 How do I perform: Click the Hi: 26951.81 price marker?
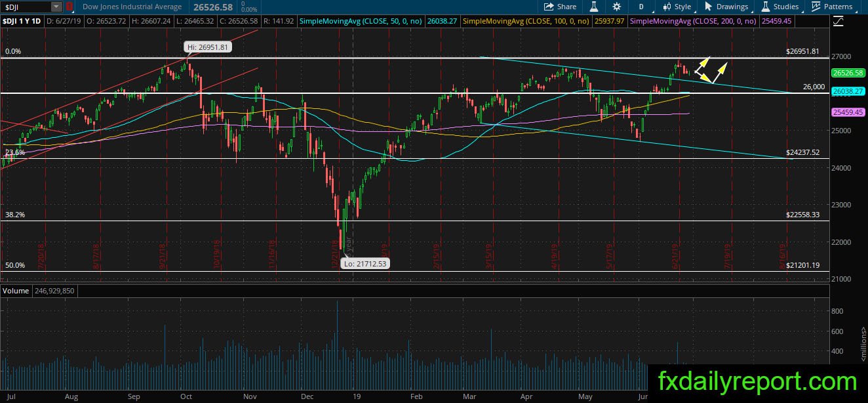tap(207, 47)
